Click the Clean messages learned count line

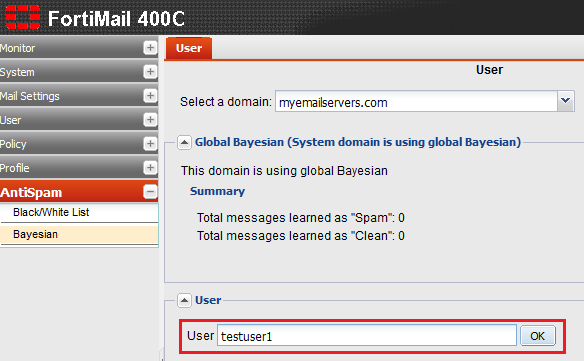tap(301, 236)
